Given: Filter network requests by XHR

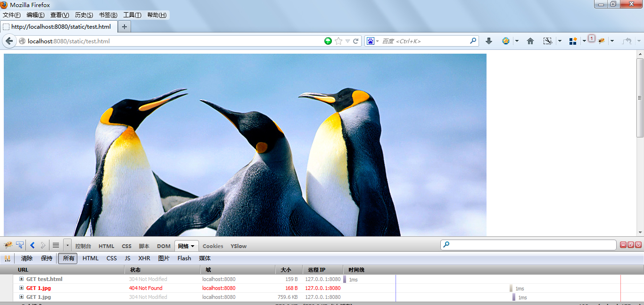Looking at the screenshot, I should pos(144,258).
